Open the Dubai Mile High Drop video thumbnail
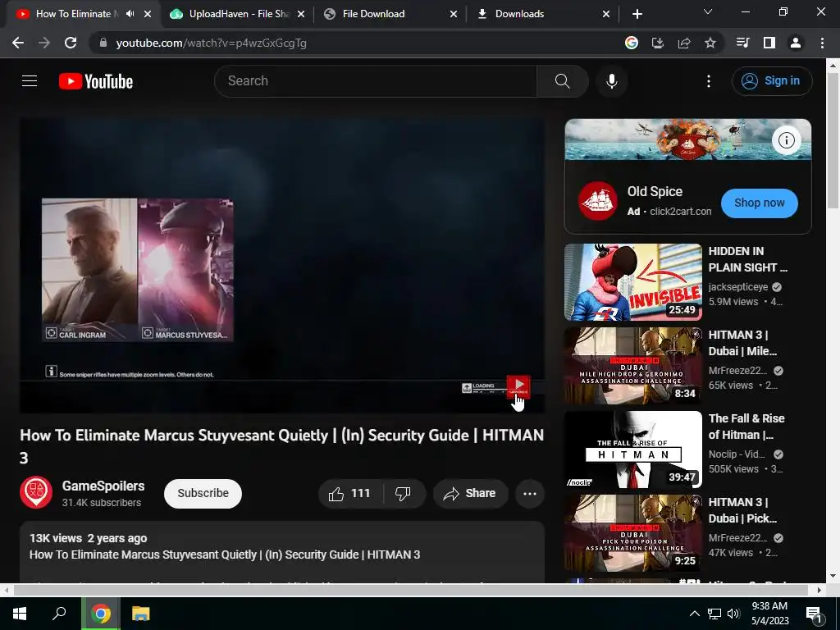 coord(633,366)
